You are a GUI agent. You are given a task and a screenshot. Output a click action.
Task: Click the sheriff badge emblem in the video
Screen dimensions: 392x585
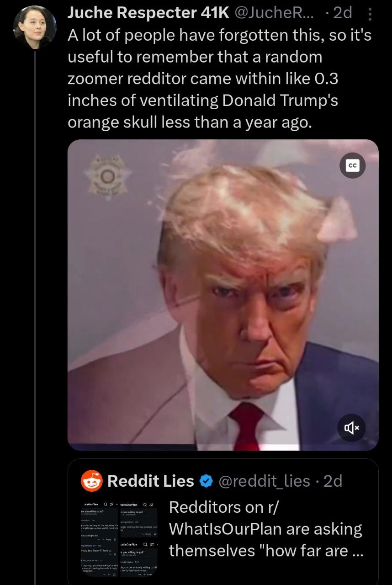click(x=108, y=176)
